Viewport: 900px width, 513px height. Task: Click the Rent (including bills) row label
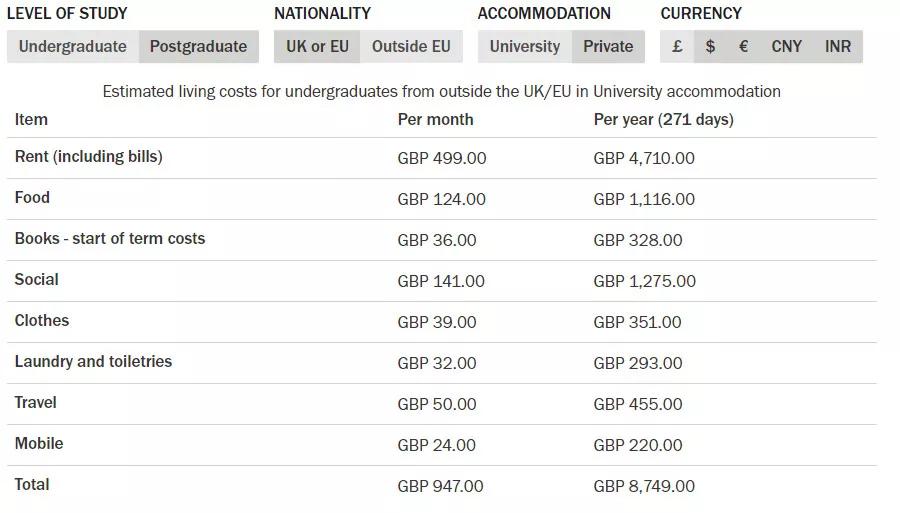[88, 157]
